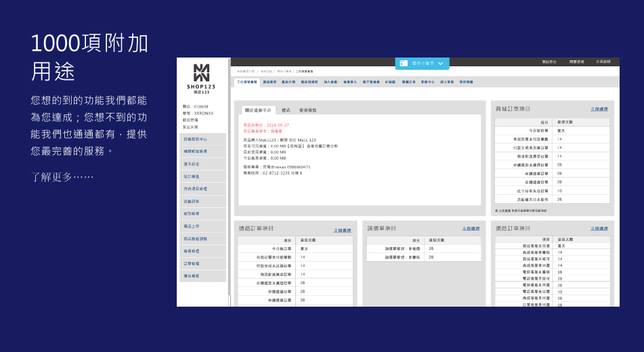Open 工作清單彙整 in the navigation bar

click(246, 82)
